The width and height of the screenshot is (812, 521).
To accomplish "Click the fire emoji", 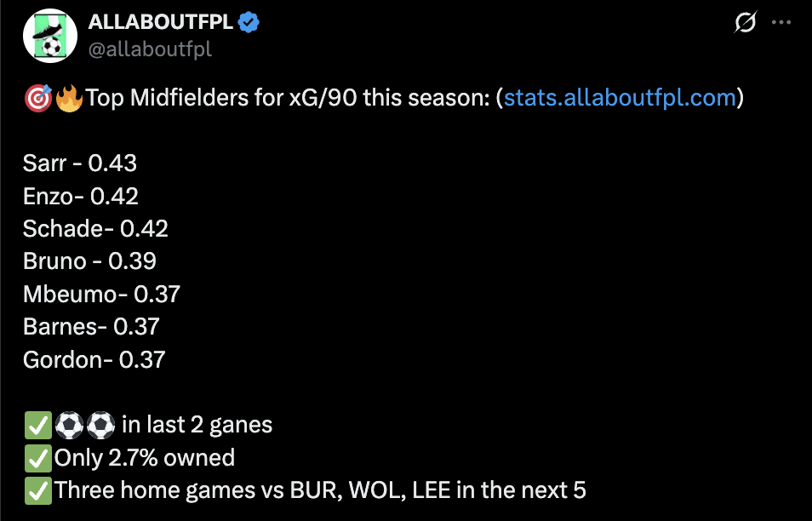I will tap(69, 98).
